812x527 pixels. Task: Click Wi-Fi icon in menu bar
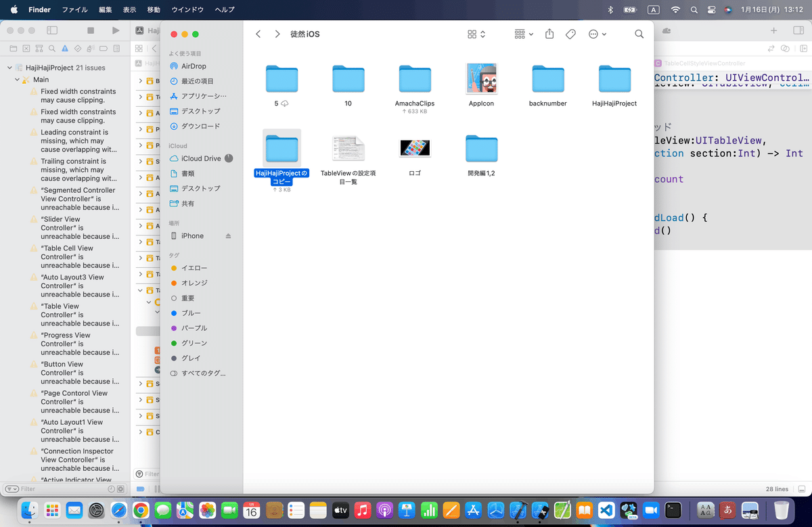click(x=675, y=9)
